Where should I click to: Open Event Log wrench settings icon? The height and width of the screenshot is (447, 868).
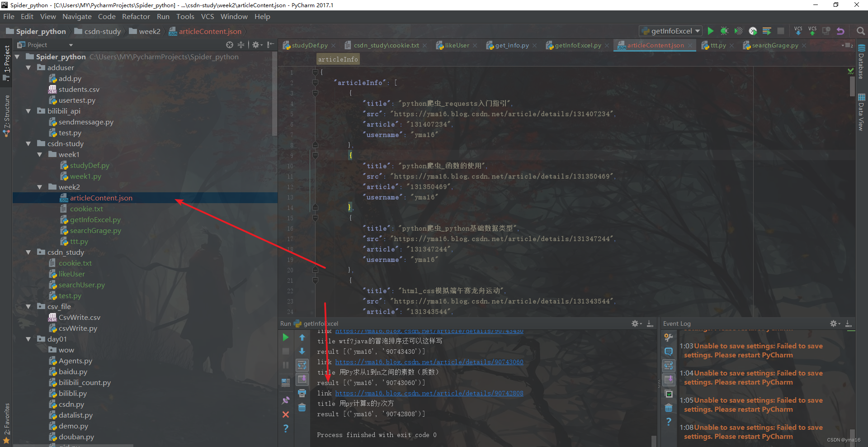[669, 338]
